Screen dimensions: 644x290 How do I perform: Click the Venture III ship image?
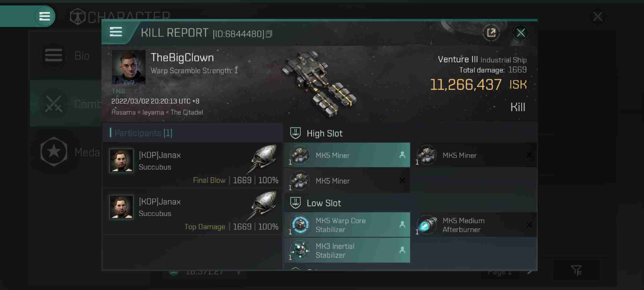319,84
